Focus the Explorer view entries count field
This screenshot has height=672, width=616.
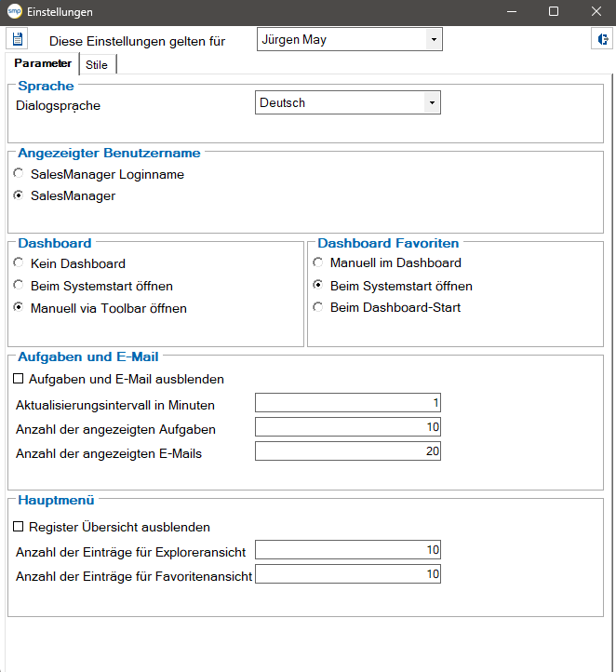coord(348,550)
